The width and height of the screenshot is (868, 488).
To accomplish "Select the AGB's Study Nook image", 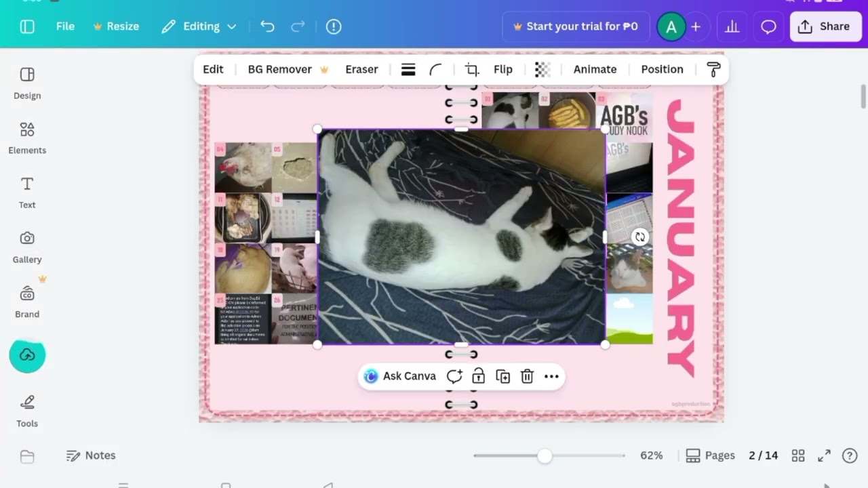I will (624, 119).
